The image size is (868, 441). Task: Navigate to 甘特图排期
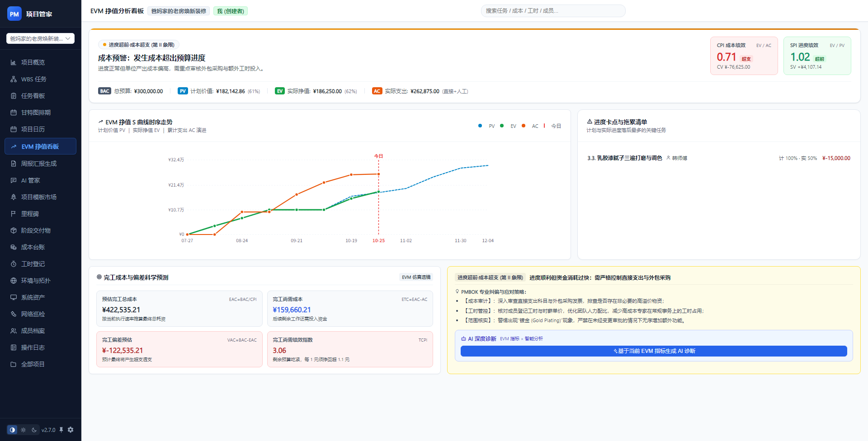[x=40, y=113]
